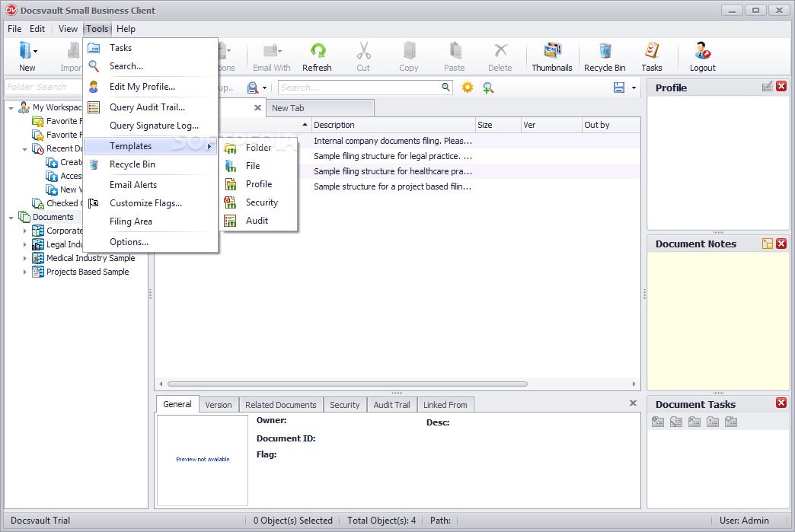
Task: Click the magnifier with green plus icon
Action: point(488,88)
